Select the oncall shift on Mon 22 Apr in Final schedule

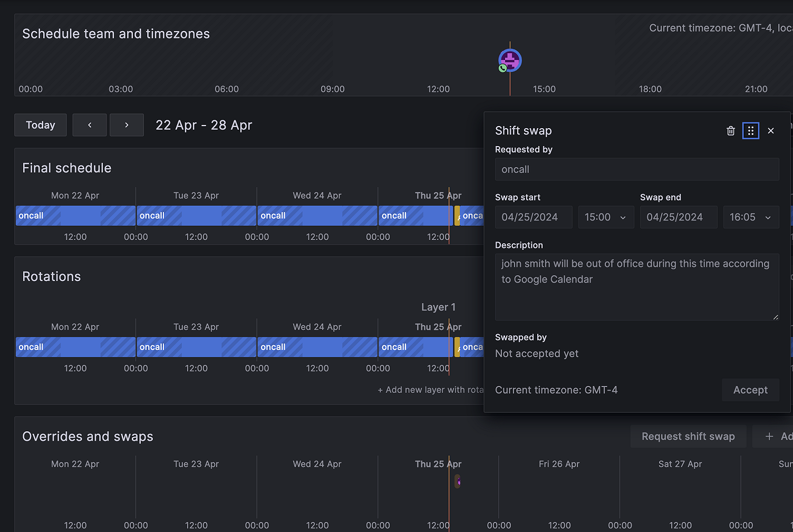click(75, 215)
